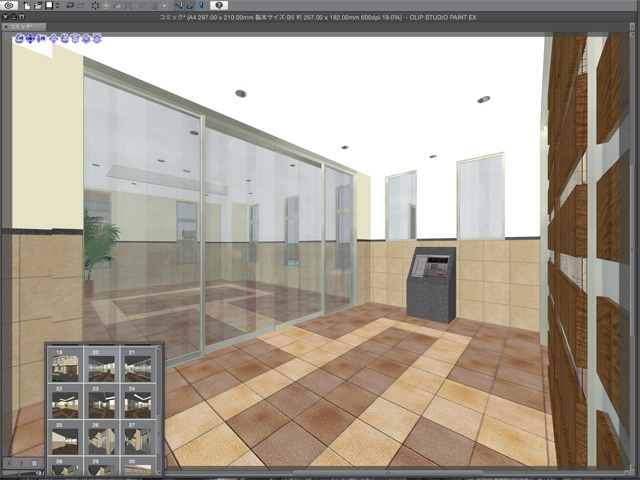Open the camera preset list launcher icon
Image resolution: width=640 pixels, height=480 pixels.
pos(35,463)
